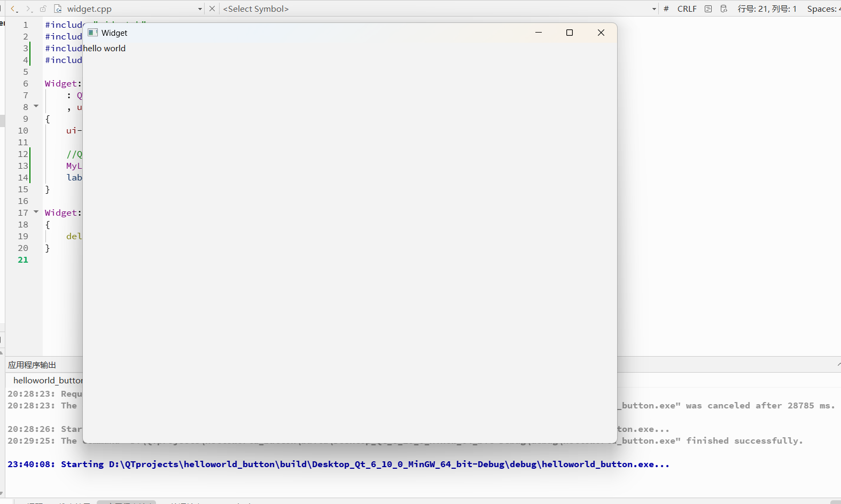841x504 pixels.
Task: Click line number 10 in the gutter
Action: pyautogui.click(x=23, y=131)
